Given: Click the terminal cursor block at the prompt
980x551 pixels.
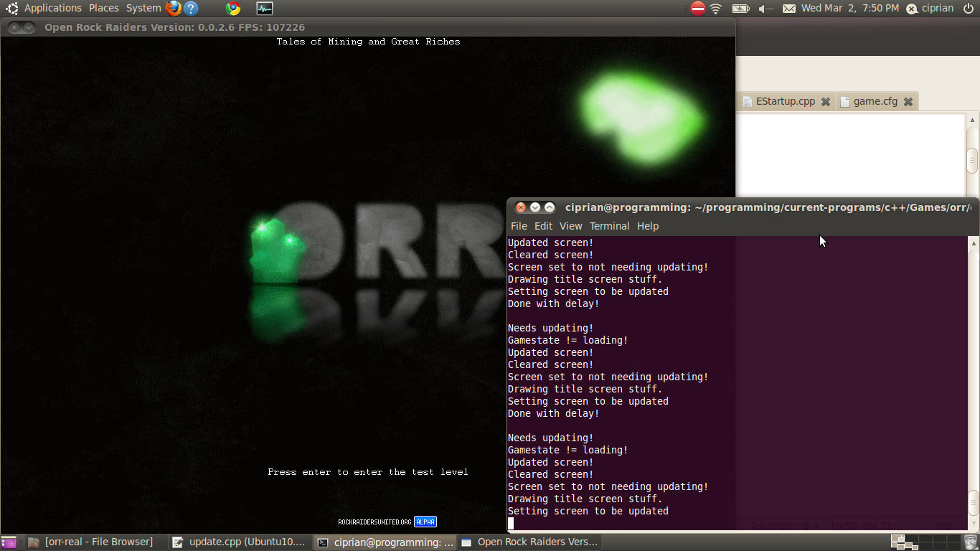Looking at the screenshot, I should pos(511,523).
